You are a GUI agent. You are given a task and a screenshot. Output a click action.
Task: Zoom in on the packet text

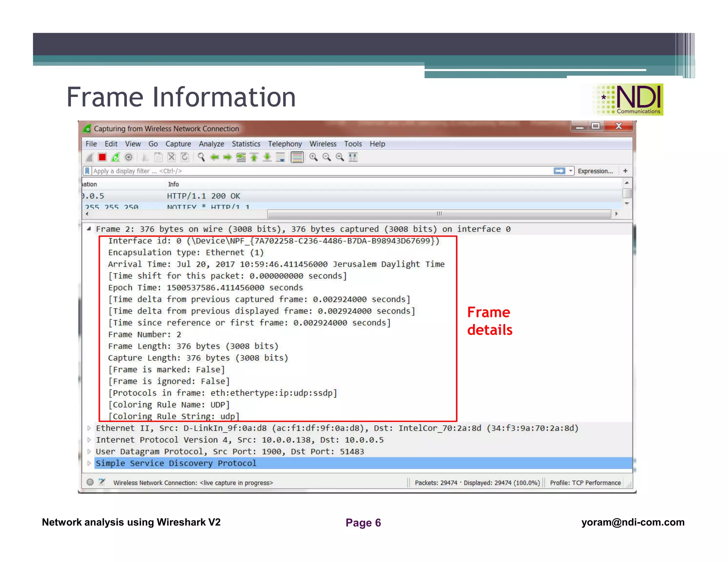[313, 157]
